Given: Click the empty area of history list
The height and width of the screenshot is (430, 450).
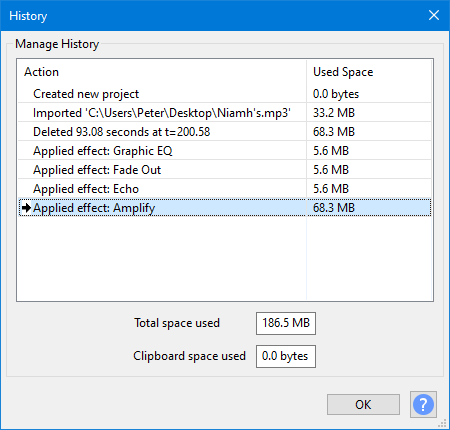Looking at the screenshot, I should (x=225, y=258).
